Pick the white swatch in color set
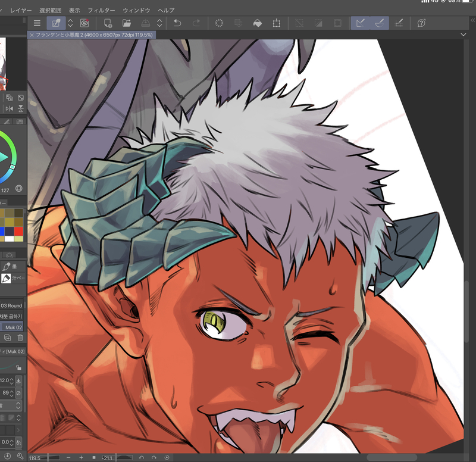The width and height of the screenshot is (476, 462). (x=9, y=239)
